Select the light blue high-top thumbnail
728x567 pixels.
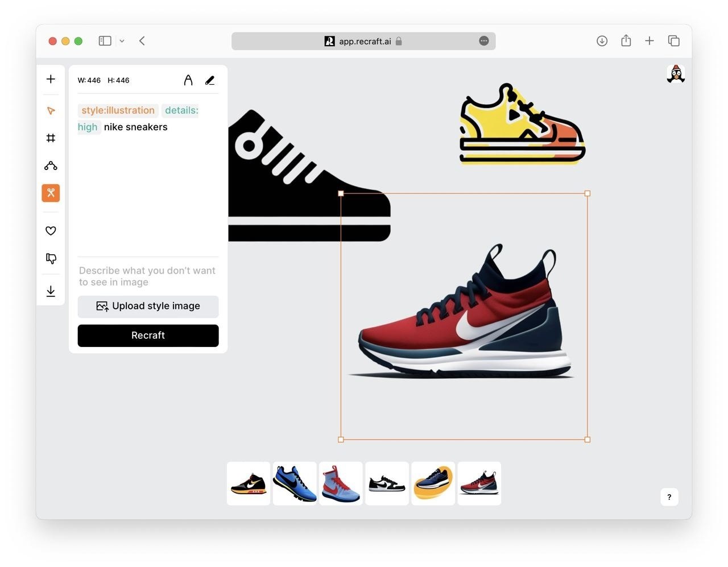(341, 483)
